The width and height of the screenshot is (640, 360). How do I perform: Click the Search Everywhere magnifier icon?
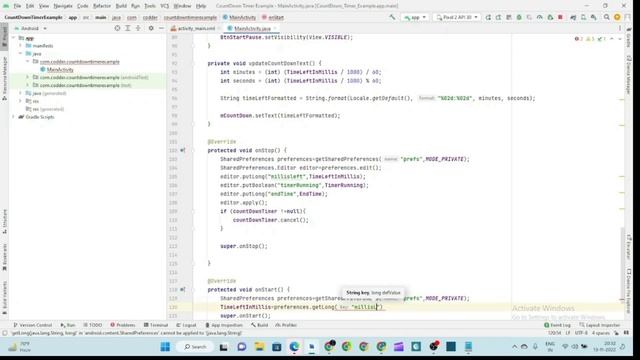(607, 18)
